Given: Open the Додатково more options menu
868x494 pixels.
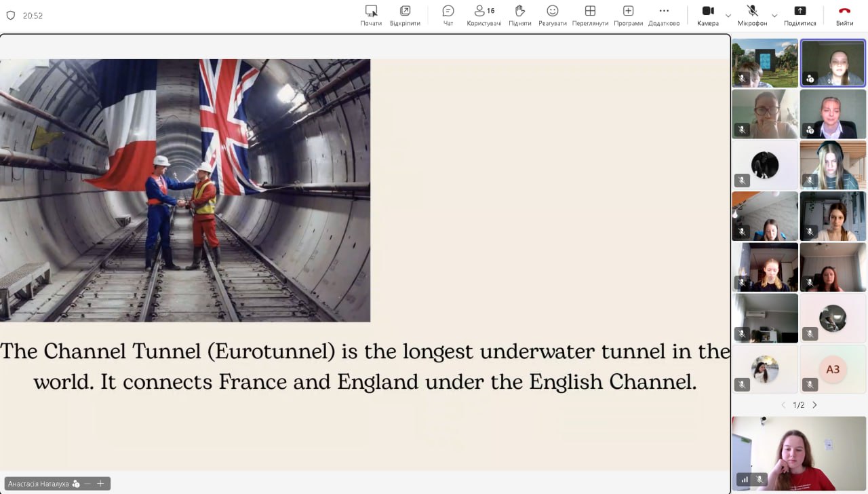Looking at the screenshot, I should point(663,15).
